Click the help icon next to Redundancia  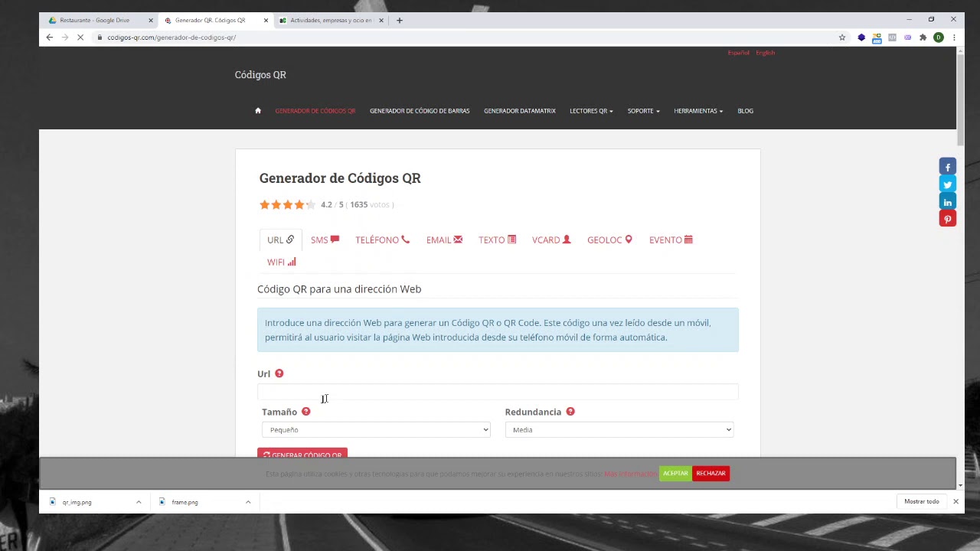pyautogui.click(x=570, y=412)
